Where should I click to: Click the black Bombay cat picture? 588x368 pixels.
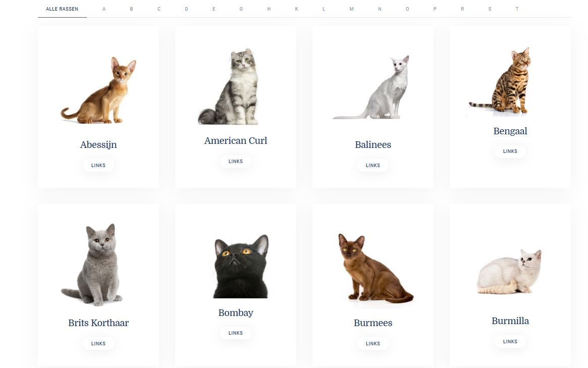click(240, 267)
